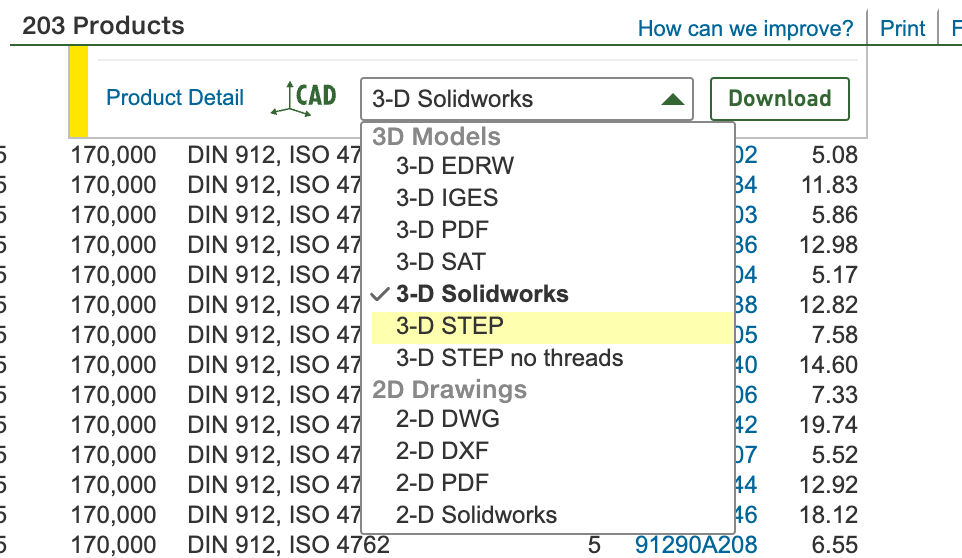The width and height of the screenshot is (962, 558).
Task: Click the green dropdown arrow triangle
Action: 672,99
